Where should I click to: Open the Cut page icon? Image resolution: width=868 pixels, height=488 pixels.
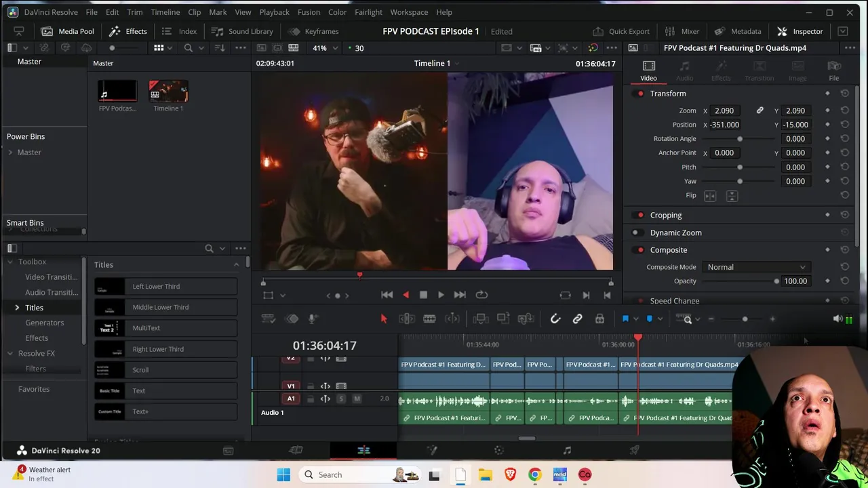pyautogui.click(x=296, y=450)
